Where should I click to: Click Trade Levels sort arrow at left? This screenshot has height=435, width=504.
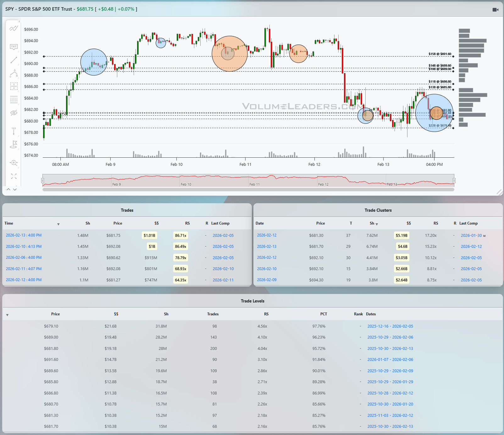click(7, 315)
